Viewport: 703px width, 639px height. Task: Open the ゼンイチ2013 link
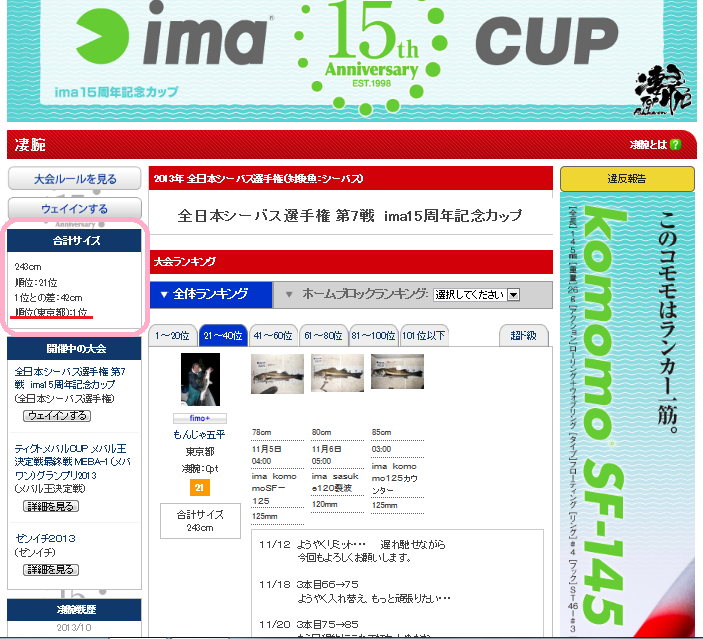(x=45, y=538)
